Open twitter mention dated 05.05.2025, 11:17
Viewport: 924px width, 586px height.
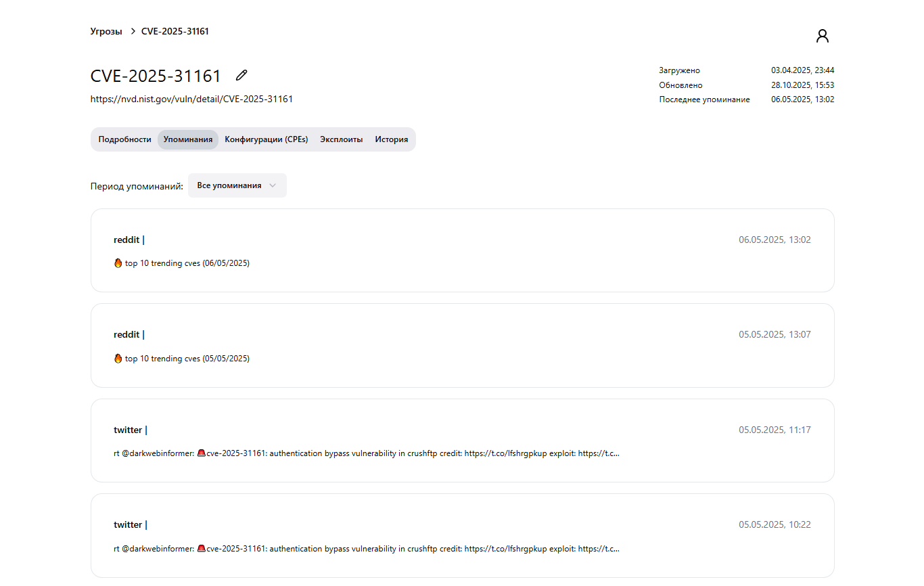(x=463, y=441)
